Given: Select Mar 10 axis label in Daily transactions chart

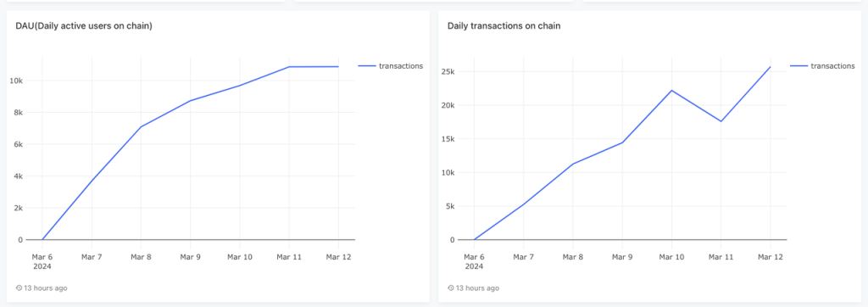Looking at the screenshot, I should click(x=671, y=257).
